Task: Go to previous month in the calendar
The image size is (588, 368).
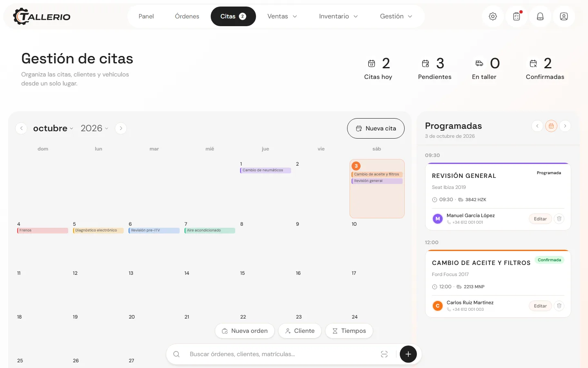Action: [x=21, y=128]
